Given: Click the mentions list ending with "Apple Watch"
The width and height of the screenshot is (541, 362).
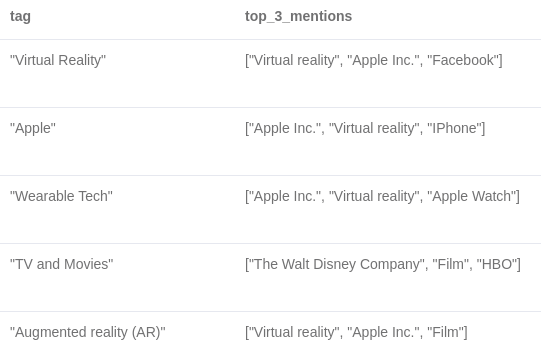Looking at the screenshot, I should tap(382, 196).
